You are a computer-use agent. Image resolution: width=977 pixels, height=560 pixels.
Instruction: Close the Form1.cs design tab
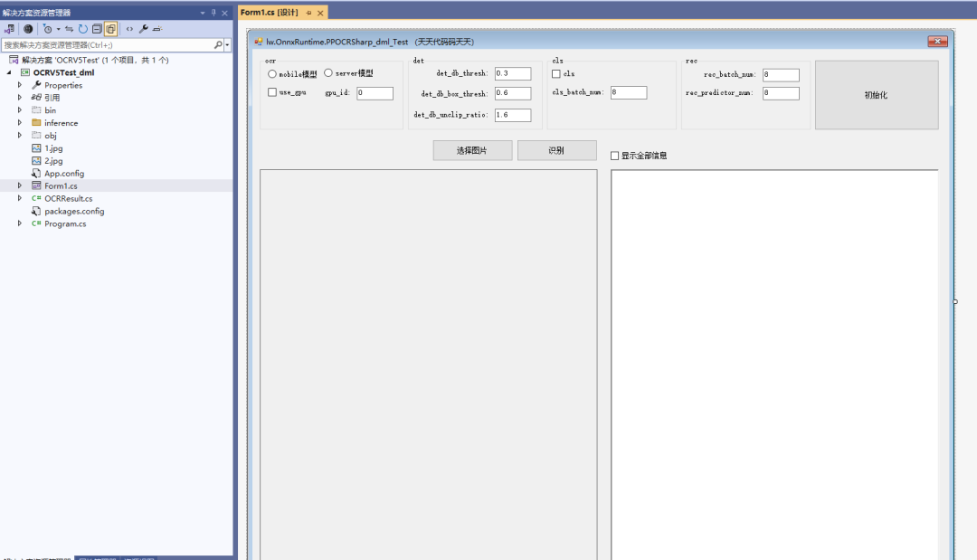click(320, 13)
